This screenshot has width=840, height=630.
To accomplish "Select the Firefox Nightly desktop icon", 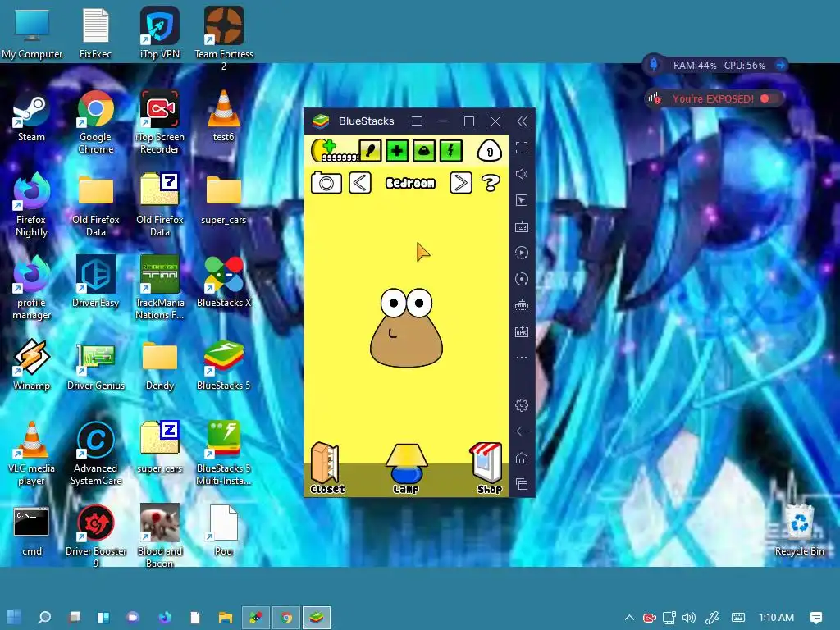I will click(31, 205).
